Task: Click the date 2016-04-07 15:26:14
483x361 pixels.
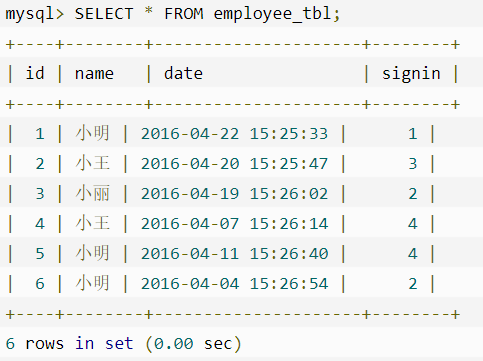Action: (234, 224)
